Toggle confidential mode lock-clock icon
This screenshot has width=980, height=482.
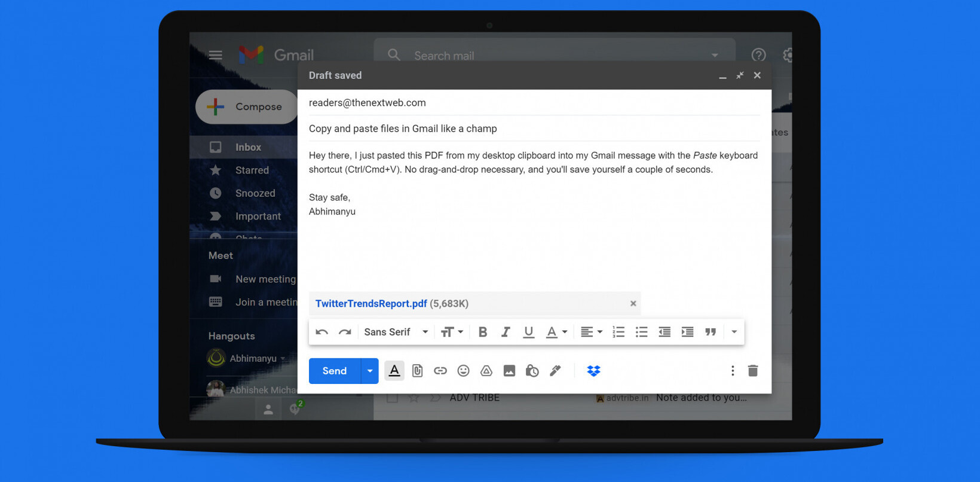coord(532,371)
